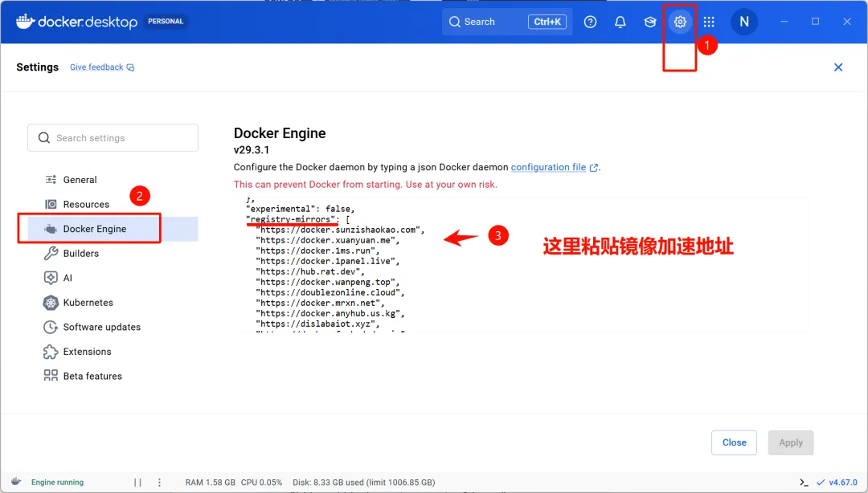This screenshot has width=868, height=493.
Task: Click the Give feedback link
Action: 96,67
